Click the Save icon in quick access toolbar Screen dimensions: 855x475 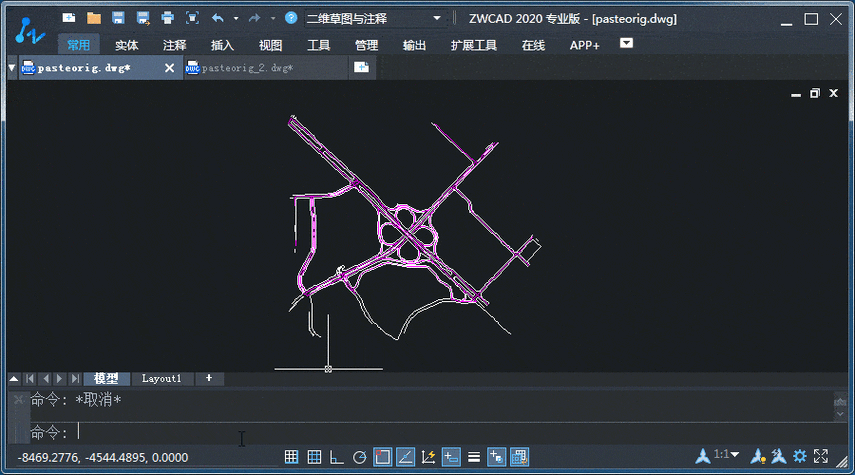118,18
